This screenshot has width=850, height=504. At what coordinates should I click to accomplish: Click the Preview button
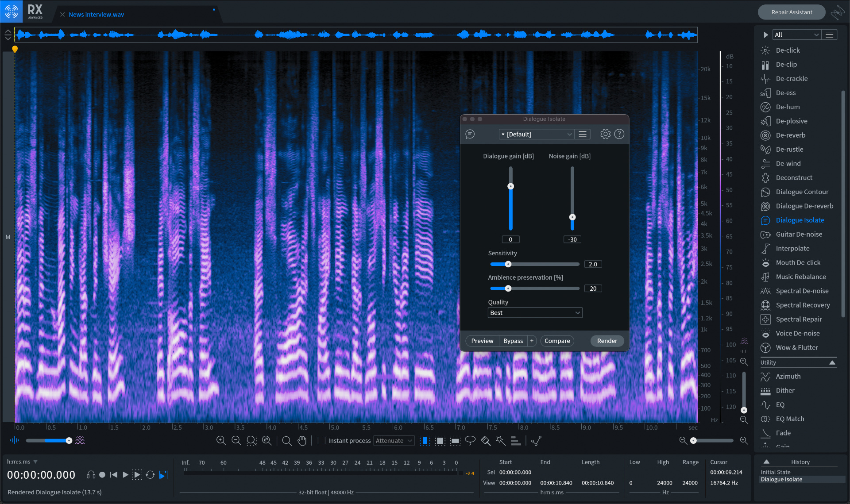coord(482,341)
